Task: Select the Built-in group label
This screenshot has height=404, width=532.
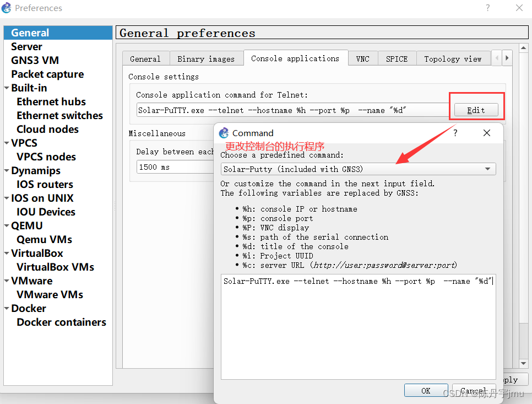Action: click(29, 88)
